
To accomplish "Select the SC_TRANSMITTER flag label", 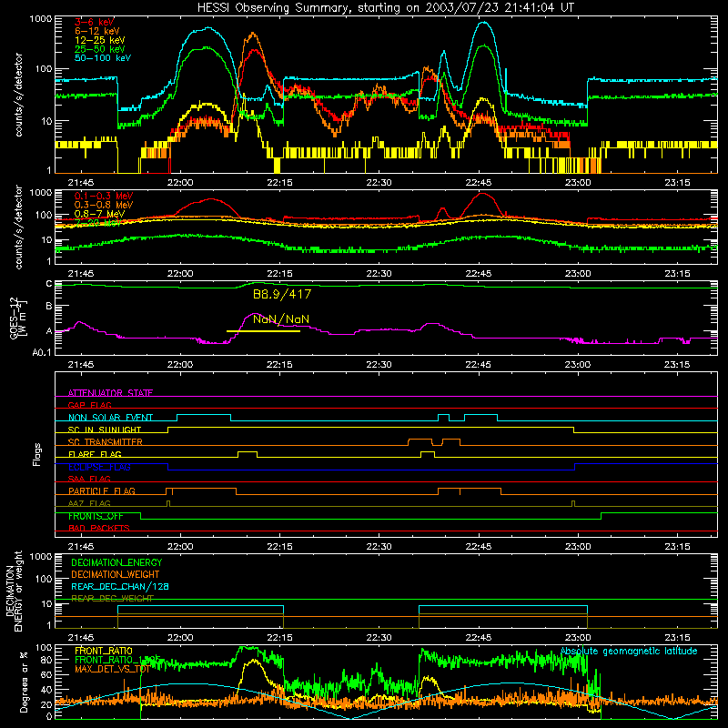I will coord(106,442).
